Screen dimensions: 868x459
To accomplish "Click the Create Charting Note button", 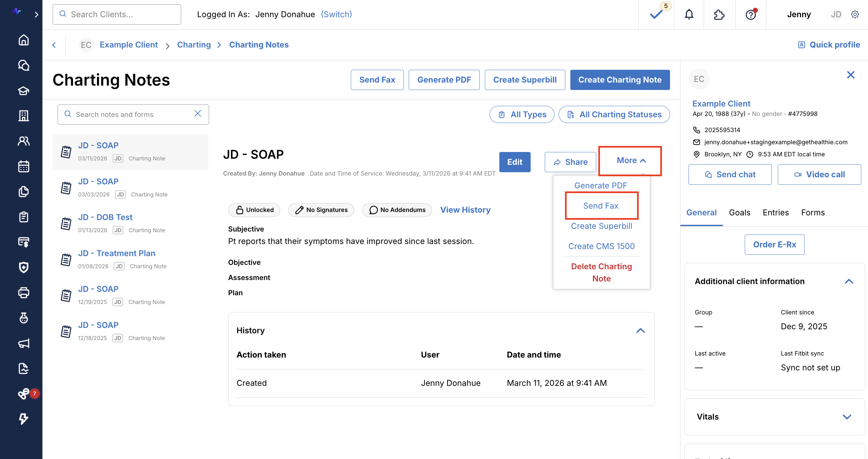I will click(620, 80).
